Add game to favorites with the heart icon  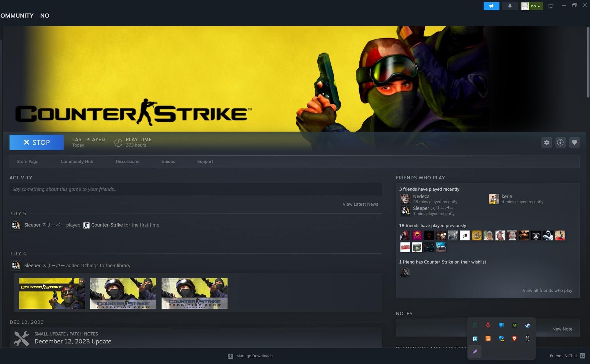(x=574, y=143)
